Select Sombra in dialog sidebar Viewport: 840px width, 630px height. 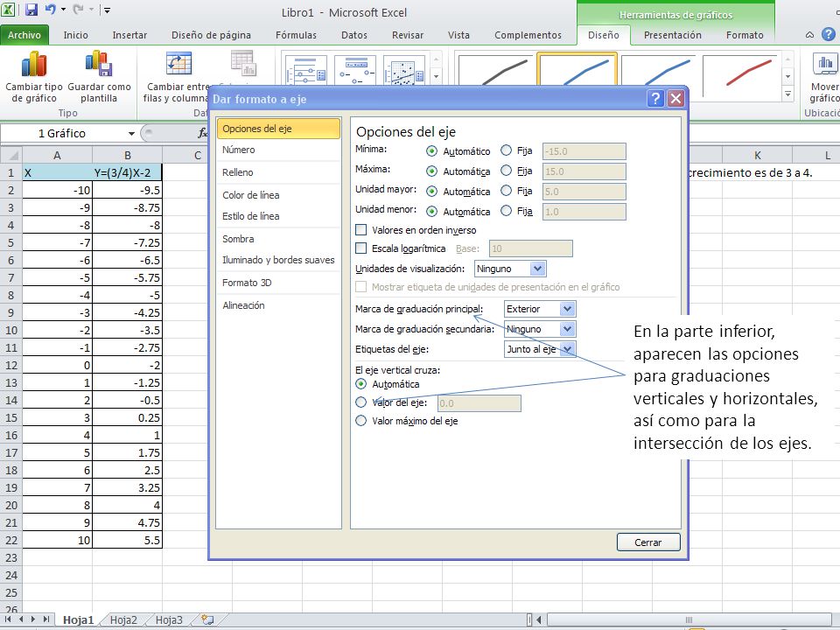coord(278,238)
